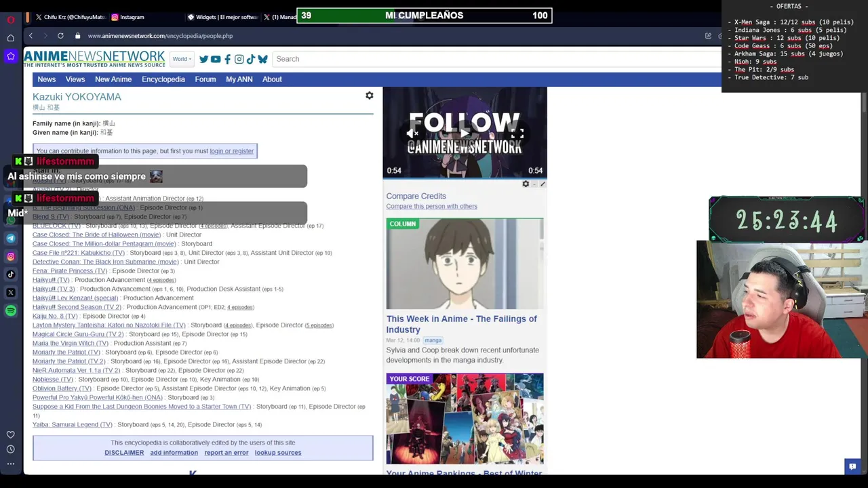868x488 pixels.
Task: Open Telegram in the sidebar
Action: pyautogui.click(x=11, y=238)
